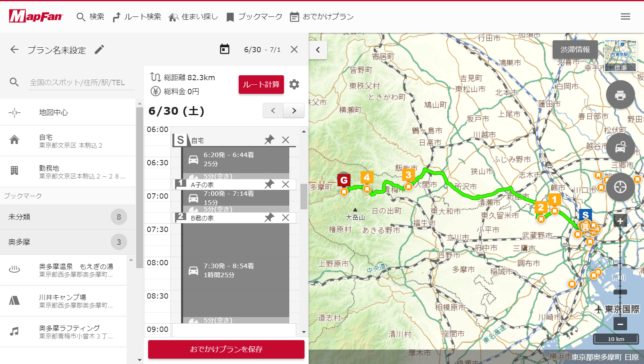644x364 pixels.
Task: Select the 7:00発 - 7:14着 drive segment
Action: pyautogui.click(x=236, y=198)
